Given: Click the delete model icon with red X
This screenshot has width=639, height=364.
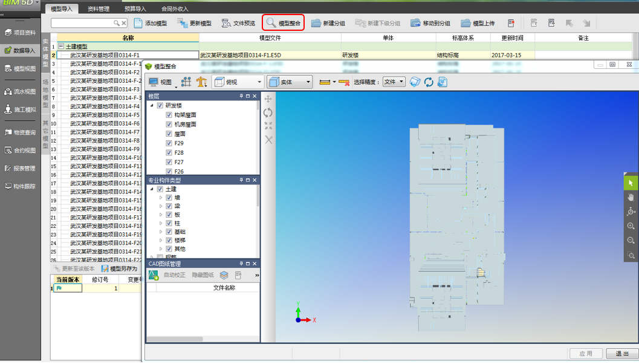Looking at the screenshot, I should [511, 23].
